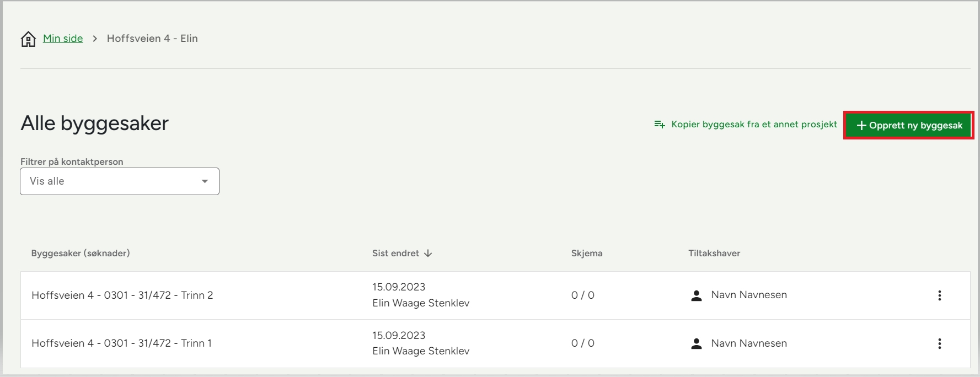Click the home icon in breadcrumb
The image size is (980, 377).
[28, 39]
